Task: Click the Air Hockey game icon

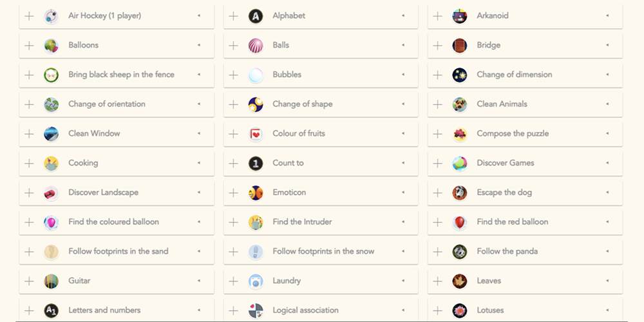Action: (x=52, y=16)
